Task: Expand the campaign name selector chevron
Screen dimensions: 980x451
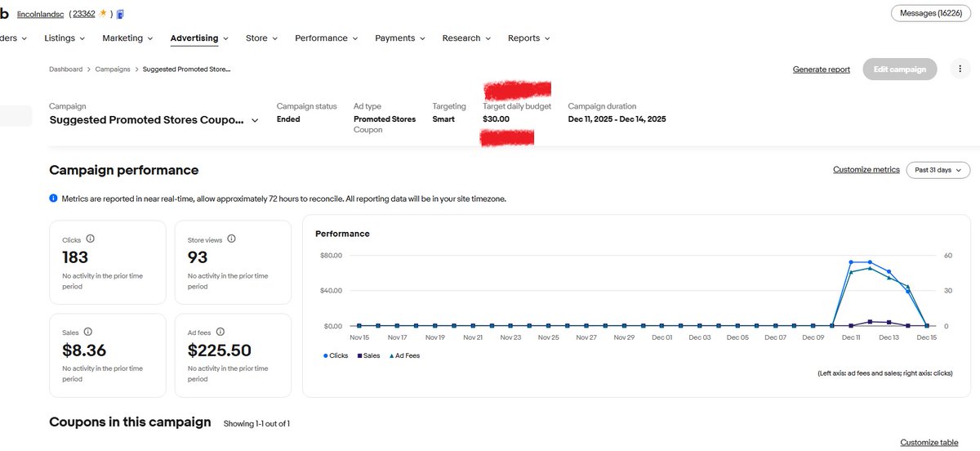Action: 255,120
